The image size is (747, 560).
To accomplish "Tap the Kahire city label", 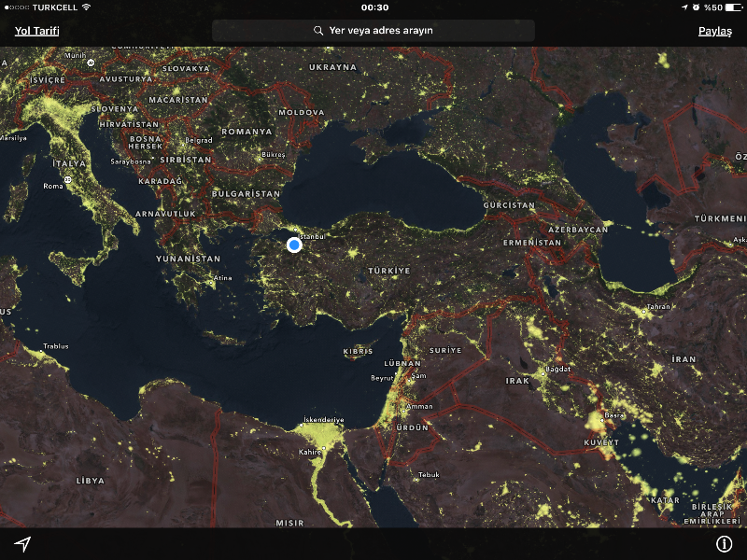I will [x=310, y=452].
